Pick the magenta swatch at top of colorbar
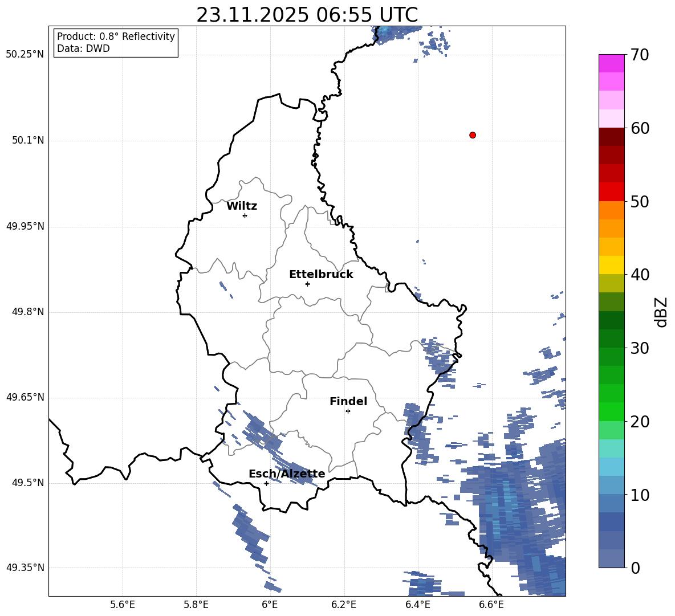 [611, 63]
